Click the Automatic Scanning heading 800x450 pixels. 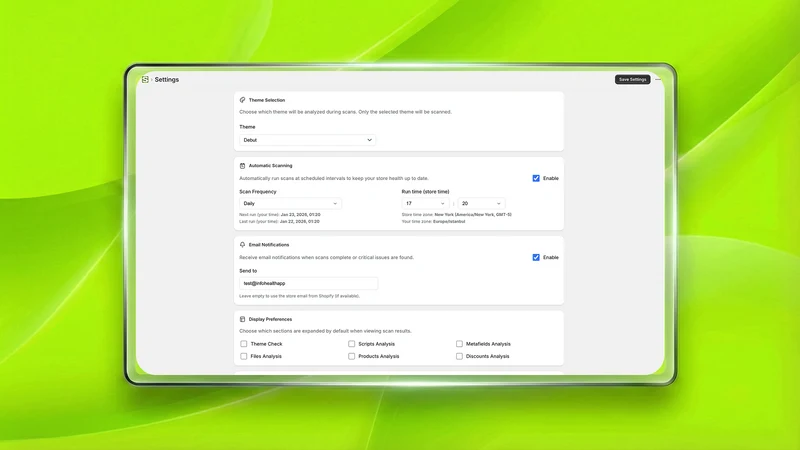[x=270, y=166]
